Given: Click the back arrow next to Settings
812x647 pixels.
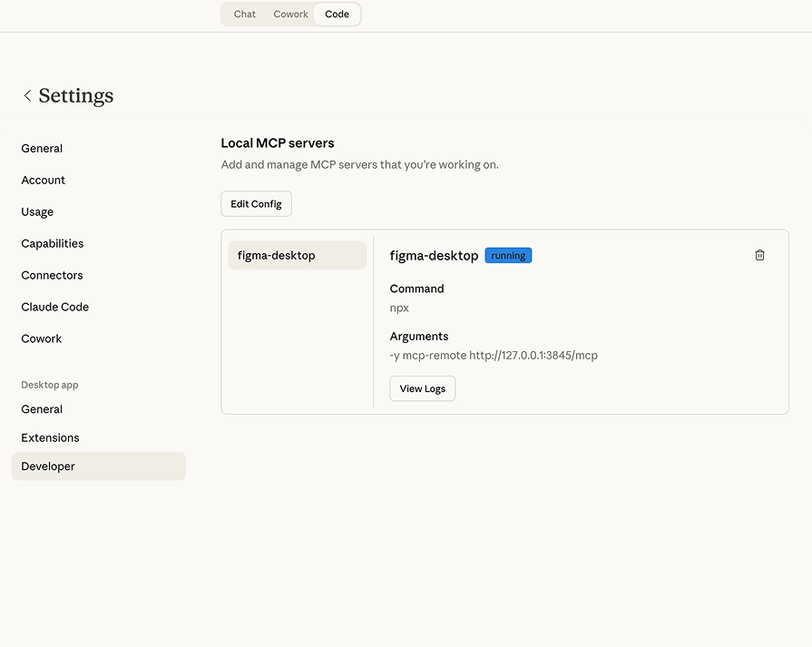Looking at the screenshot, I should coord(27,95).
